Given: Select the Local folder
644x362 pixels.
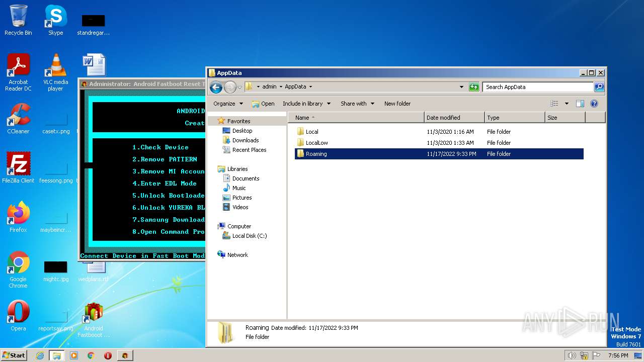Looking at the screenshot, I should point(439,132).
